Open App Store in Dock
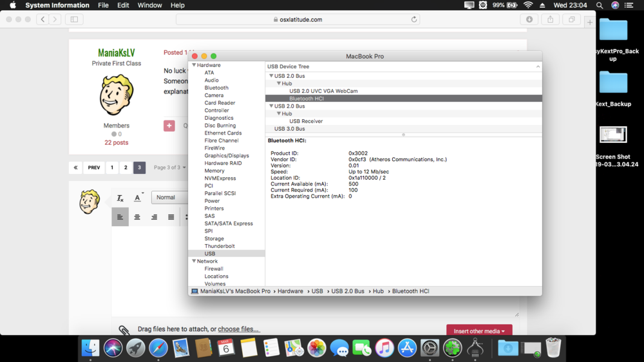 (407, 348)
